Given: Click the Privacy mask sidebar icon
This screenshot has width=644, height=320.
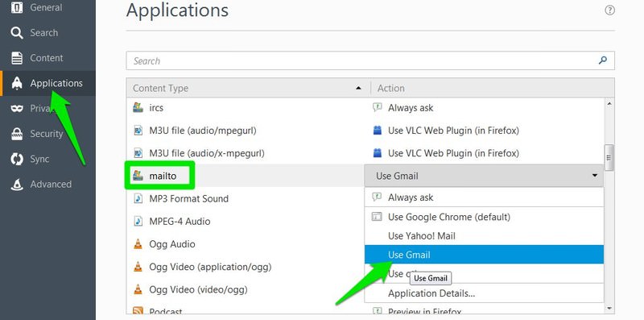Looking at the screenshot, I should (17, 109).
